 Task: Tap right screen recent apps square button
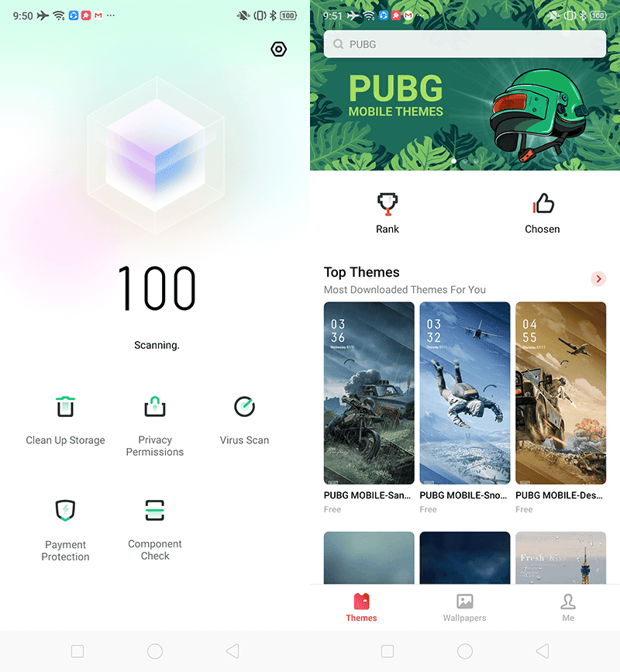tap(387, 651)
